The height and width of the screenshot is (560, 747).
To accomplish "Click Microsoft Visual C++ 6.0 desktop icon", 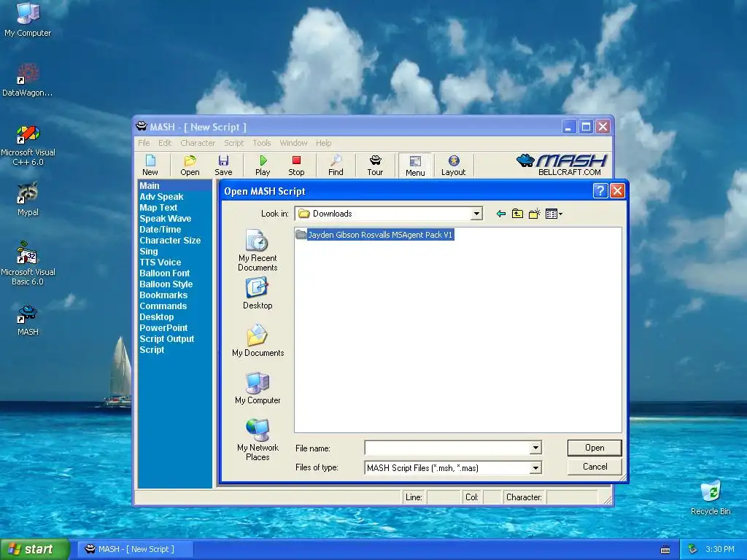I will coord(28,145).
